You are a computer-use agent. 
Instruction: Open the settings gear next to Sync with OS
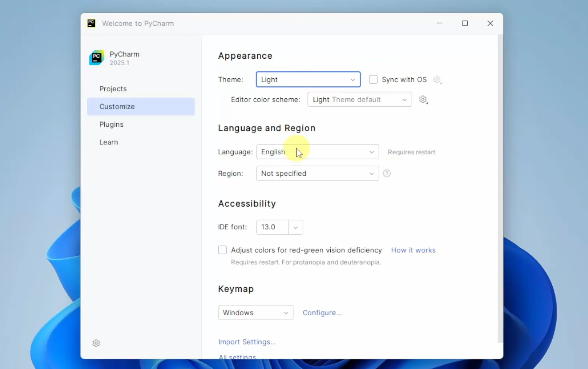coord(437,79)
